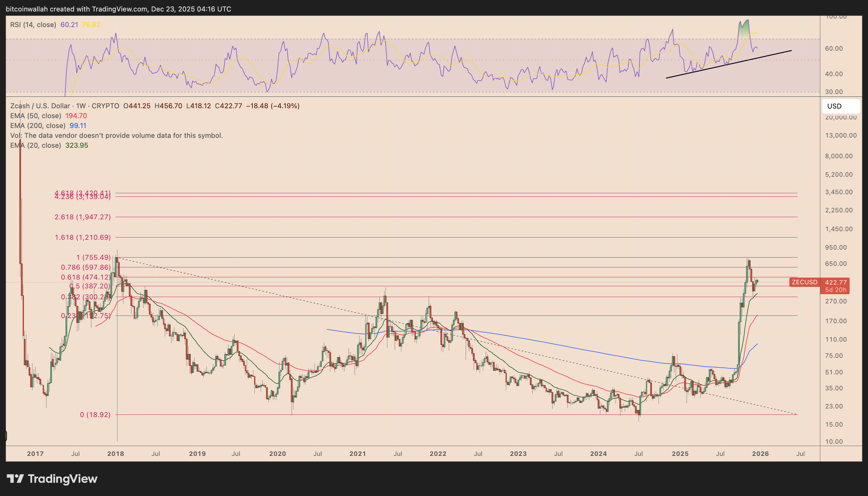Image resolution: width=868 pixels, height=496 pixels.
Task: Toggle the USD price scale unit
Action: (840, 106)
